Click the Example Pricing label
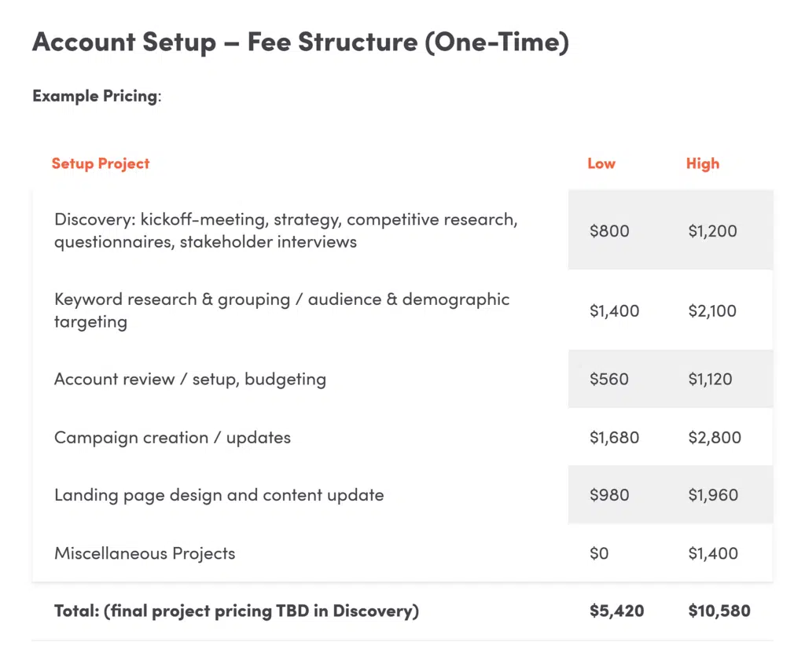Screen dimensions: 805x672 click(x=96, y=96)
